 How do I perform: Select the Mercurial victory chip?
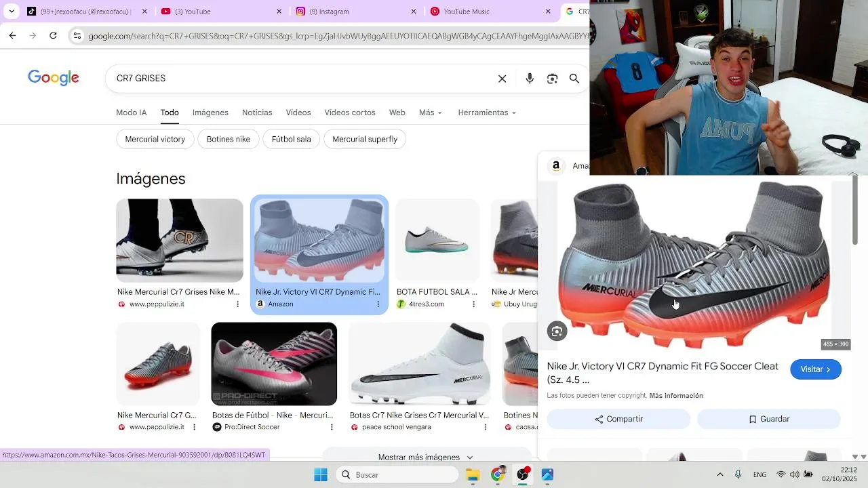coord(155,139)
